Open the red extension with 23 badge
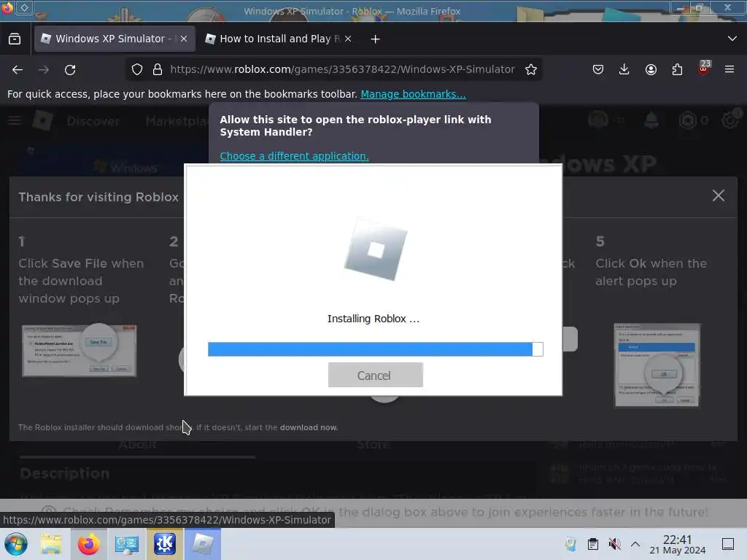747x560 pixels. point(703,68)
